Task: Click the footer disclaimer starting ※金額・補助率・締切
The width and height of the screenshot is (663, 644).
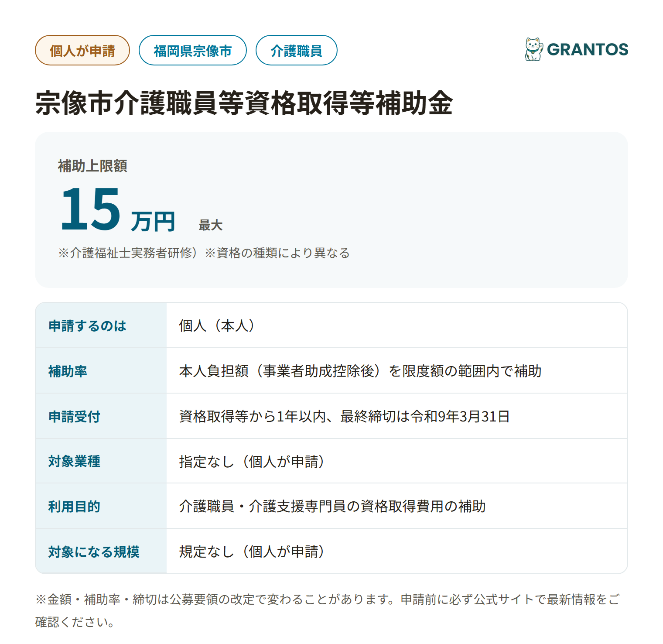Action: tap(328, 610)
